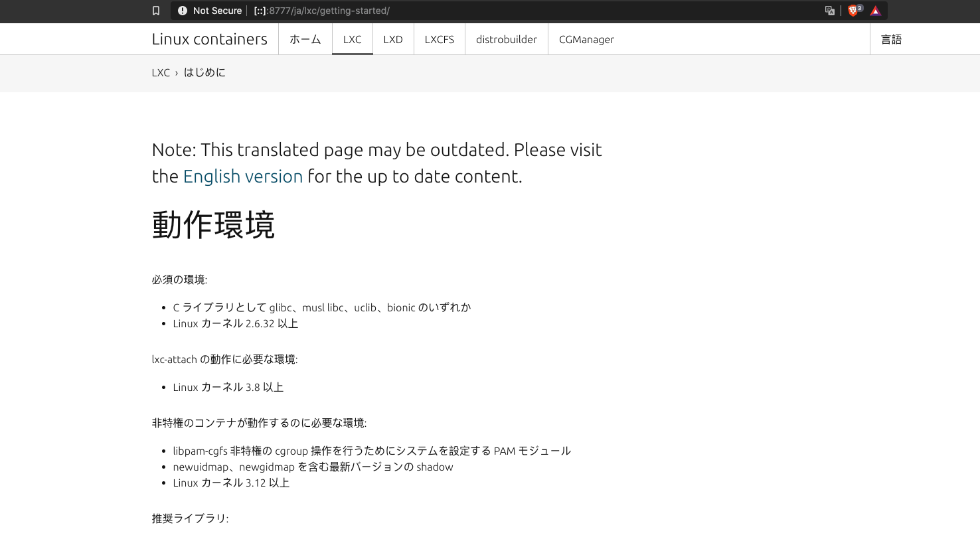Click the newuidmap、newgidmap list item
This screenshot has width=980, height=541.
(313, 467)
